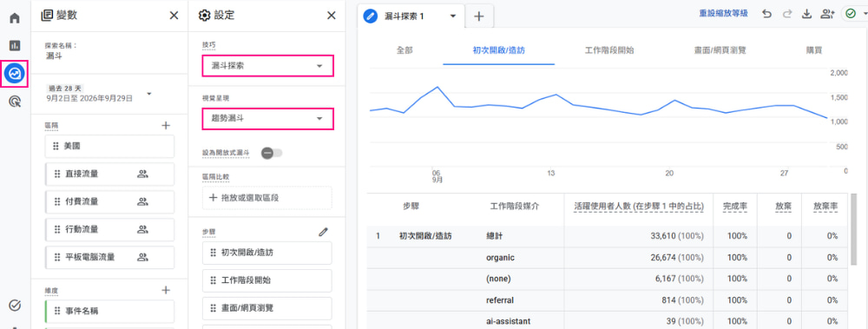Click 拖放或選取區段 drop zone
Image resolution: width=868 pixels, height=329 pixels.
(x=267, y=198)
